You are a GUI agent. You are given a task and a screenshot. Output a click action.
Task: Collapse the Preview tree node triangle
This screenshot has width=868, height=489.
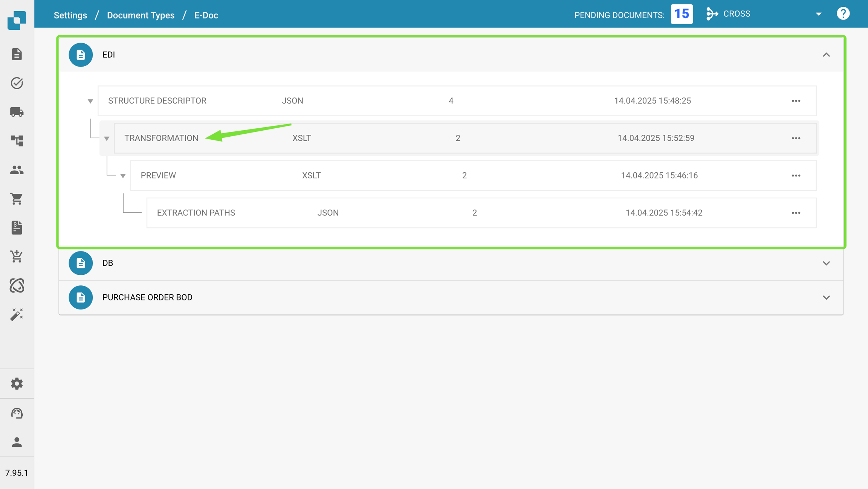pos(123,176)
